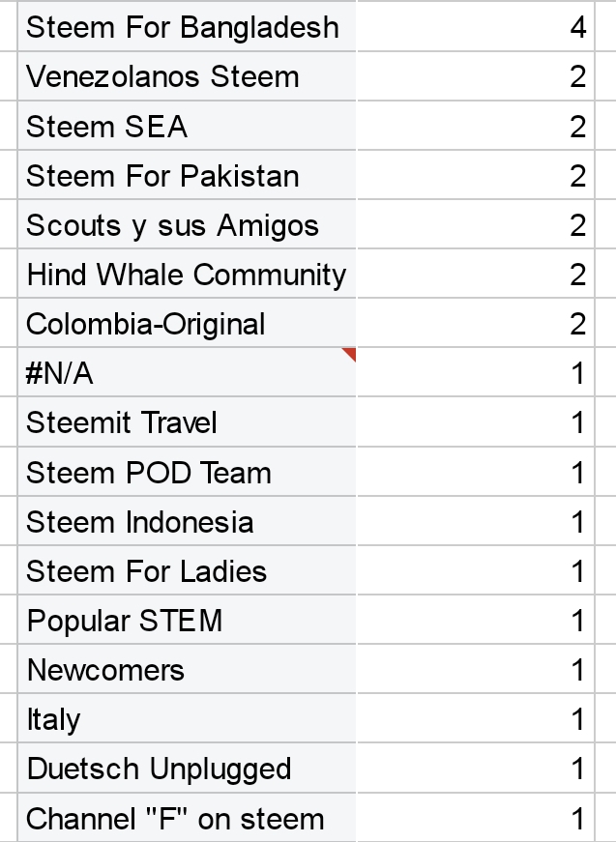Click the red note indicator on #N/A cell
Screen dimensions: 616x842
pyautogui.click(x=350, y=354)
